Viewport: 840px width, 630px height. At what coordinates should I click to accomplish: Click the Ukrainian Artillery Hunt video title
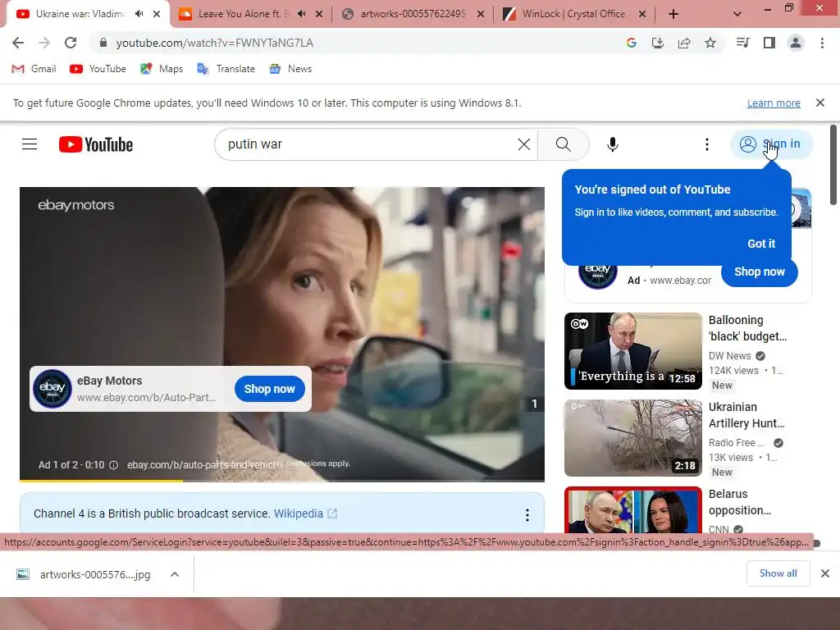(x=746, y=415)
